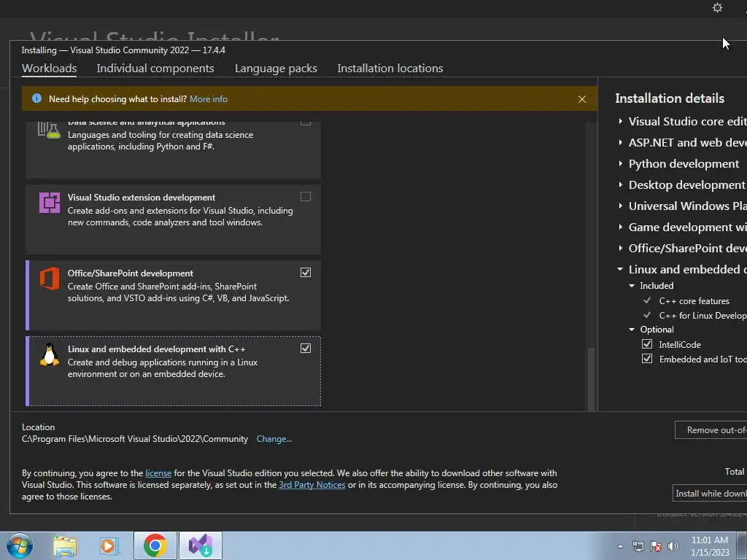
Task: Expand ASP.NET and web development details
Action: (620, 142)
